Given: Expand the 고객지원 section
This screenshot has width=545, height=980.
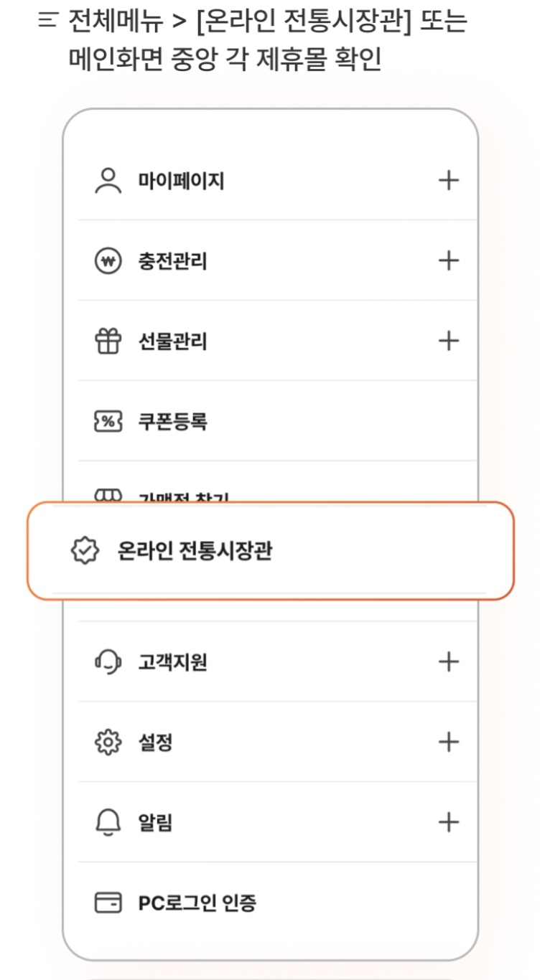Looking at the screenshot, I should pos(449,661).
